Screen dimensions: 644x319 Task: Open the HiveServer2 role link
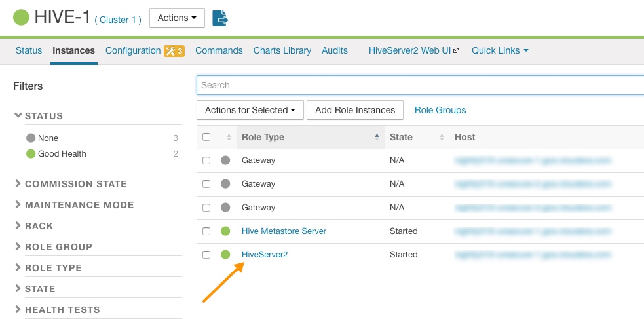pos(265,255)
